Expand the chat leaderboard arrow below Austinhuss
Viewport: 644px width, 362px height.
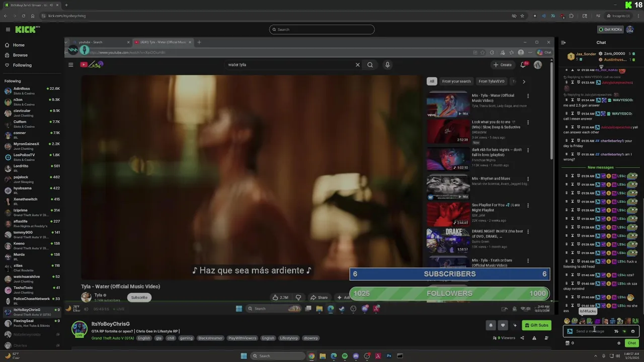tap(601, 66)
